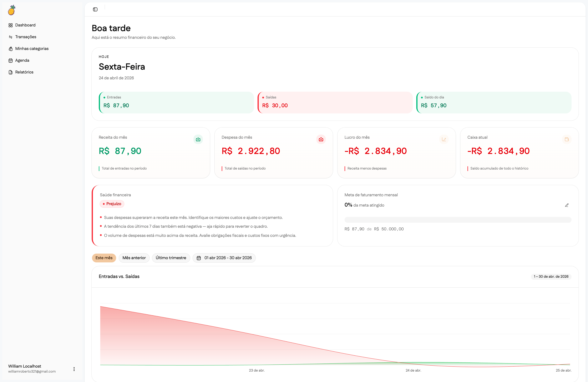This screenshot has width=588, height=382.
Task: Click the meta progress bar
Action: 458,220
